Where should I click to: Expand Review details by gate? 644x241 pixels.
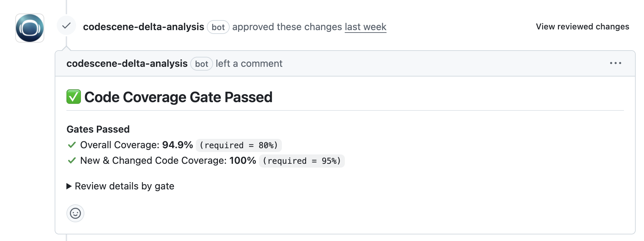pos(125,186)
